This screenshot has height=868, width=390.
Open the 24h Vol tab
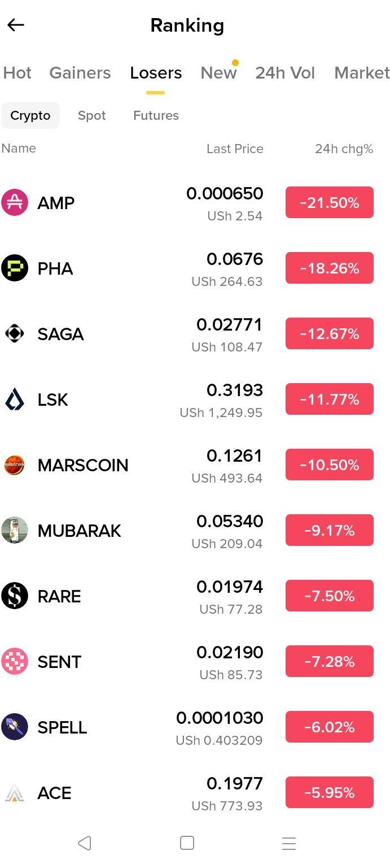(x=285, y=73)
